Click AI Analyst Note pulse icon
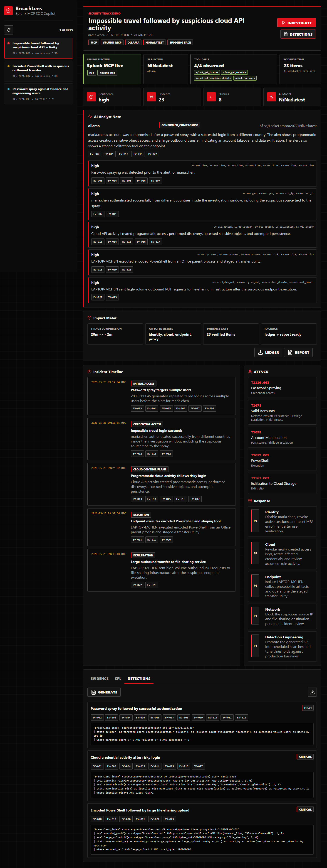The image size is (327, 868). click(90, 117)
